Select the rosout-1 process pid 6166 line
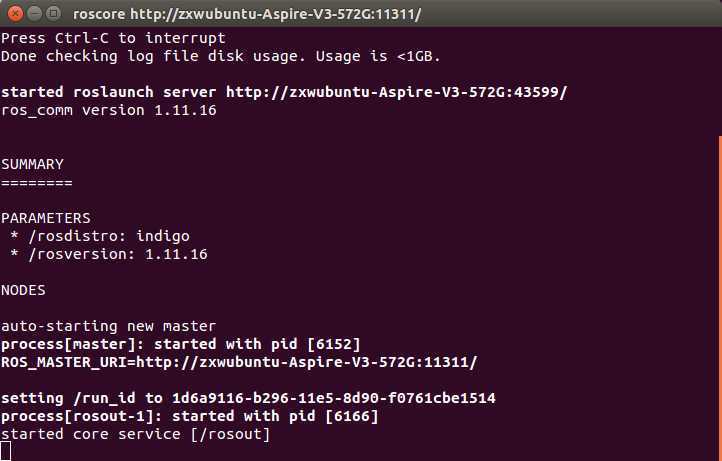Image resolution: width=722 pixels, height=461 pixels. [x=190, y=416]
